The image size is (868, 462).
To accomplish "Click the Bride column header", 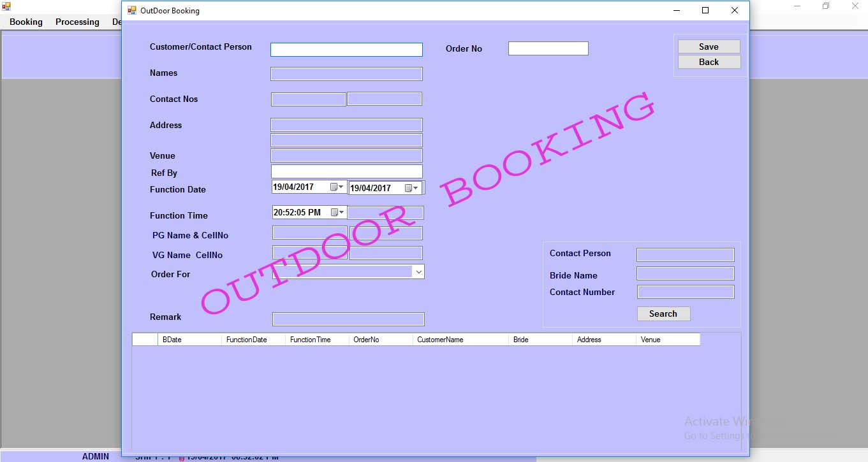I will click(540, 340).
